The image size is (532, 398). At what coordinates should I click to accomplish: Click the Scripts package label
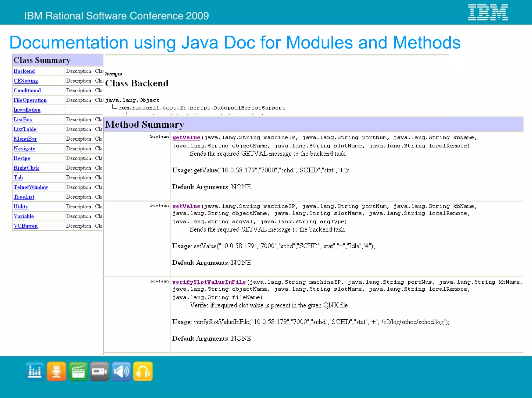pyautogui.click(x=114, y=74)
